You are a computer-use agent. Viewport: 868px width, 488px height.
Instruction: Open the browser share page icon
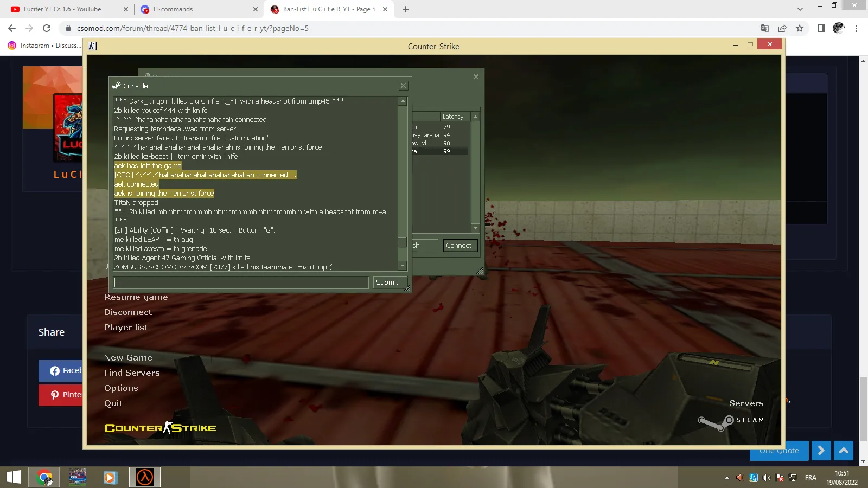pos(782,28)
